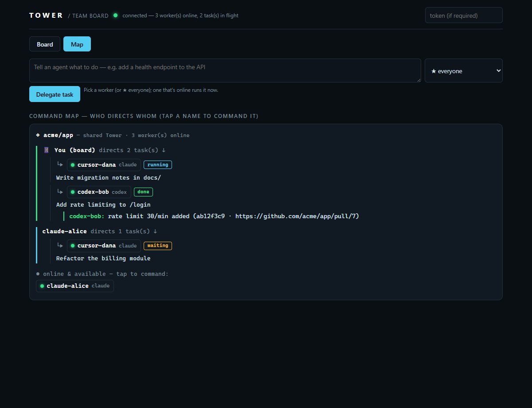Screen dimensions: 532x408
Task: Select the Map tab
Action: (77, 44)
